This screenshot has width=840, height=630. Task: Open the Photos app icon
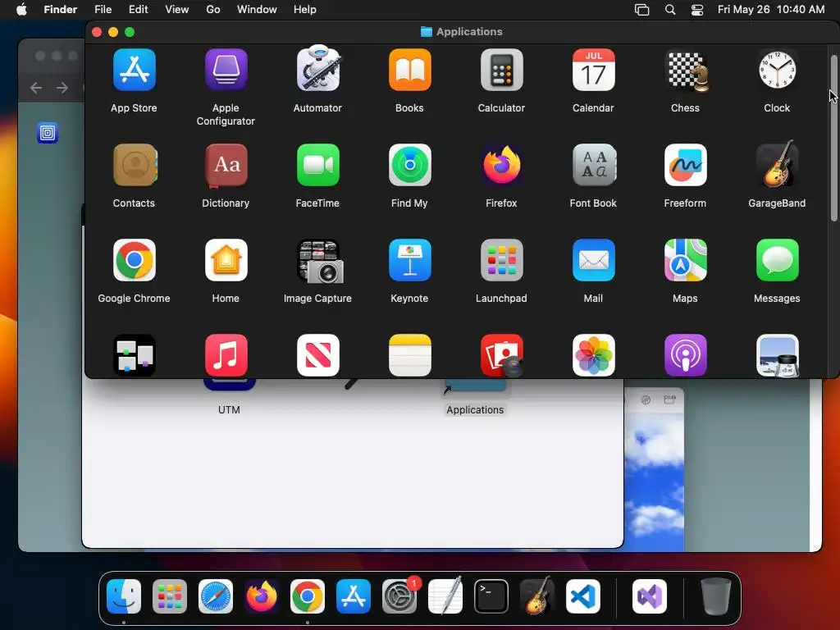click(594, 355)
